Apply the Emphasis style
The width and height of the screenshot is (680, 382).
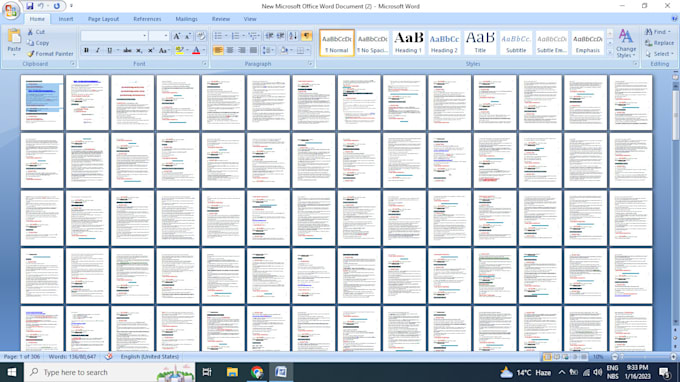point(588,43)
